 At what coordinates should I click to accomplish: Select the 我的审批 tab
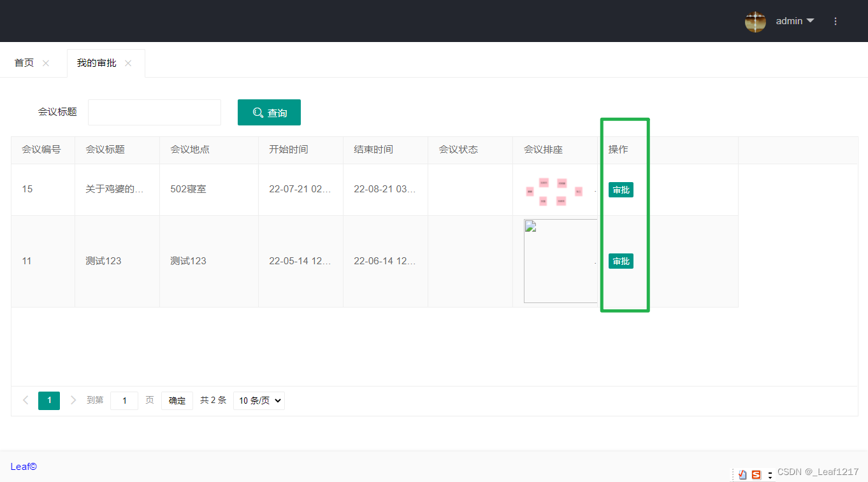(97, 63)
